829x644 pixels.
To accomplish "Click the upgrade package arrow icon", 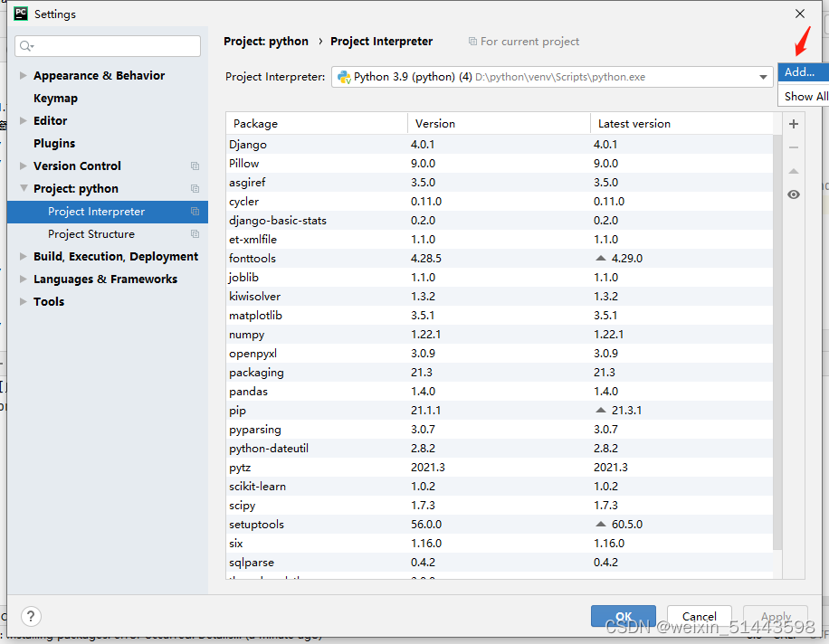I will (x=793, y=171).
